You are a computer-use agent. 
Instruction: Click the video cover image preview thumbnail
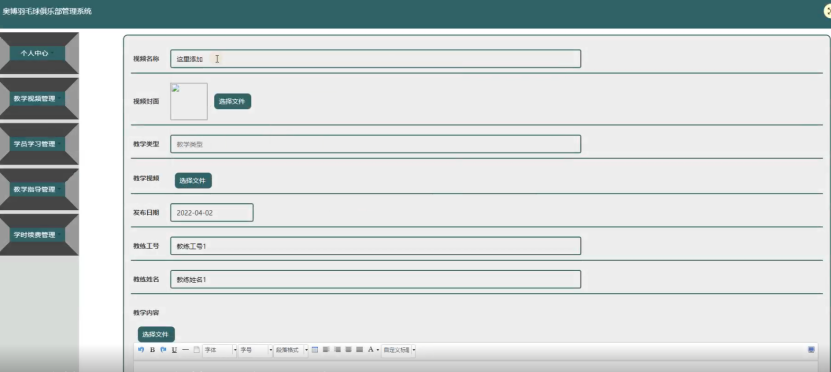pyautogui.click(x=189, y=101)
